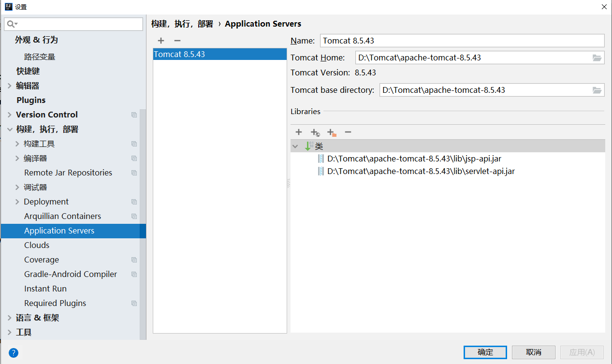Open Clouds settings page

pos(37,245)
